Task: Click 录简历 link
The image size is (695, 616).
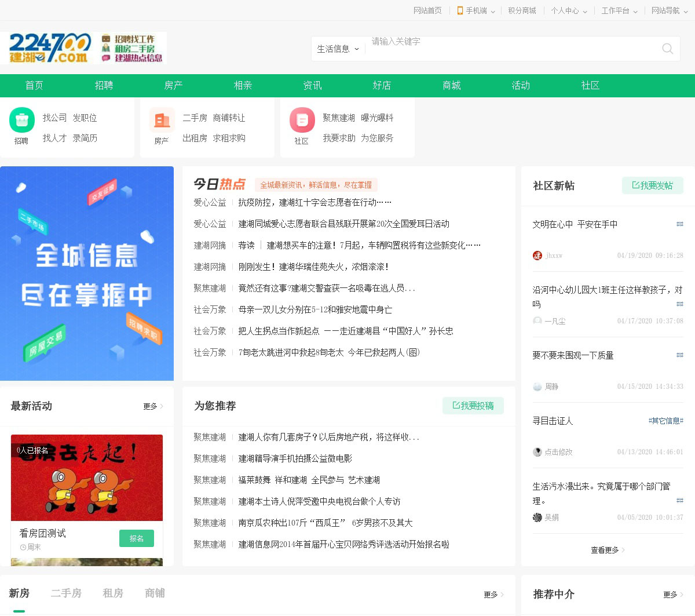Action: point(85,138)
